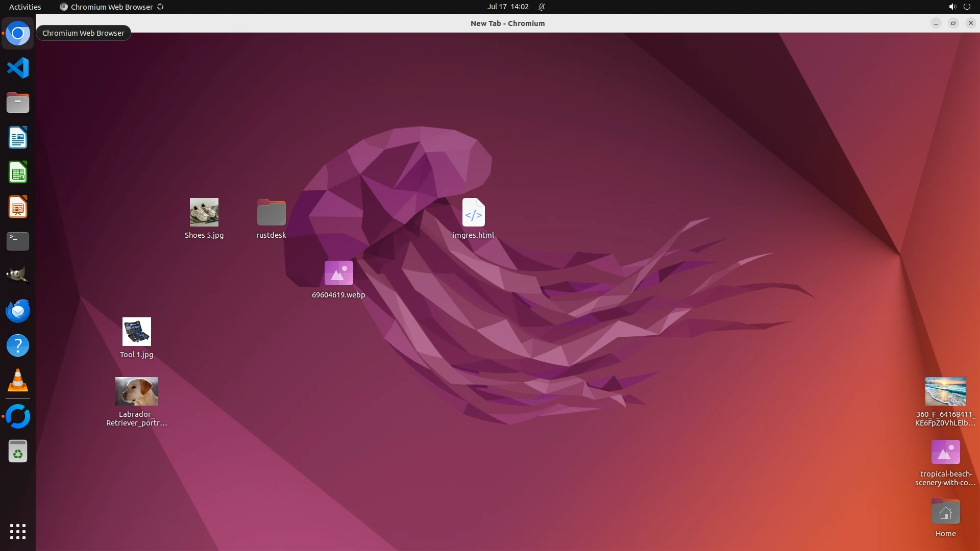Click the power icon in top bar
The height and width of the screenshot is (551, 980).
pyautogui.click(x=967, y=7)
